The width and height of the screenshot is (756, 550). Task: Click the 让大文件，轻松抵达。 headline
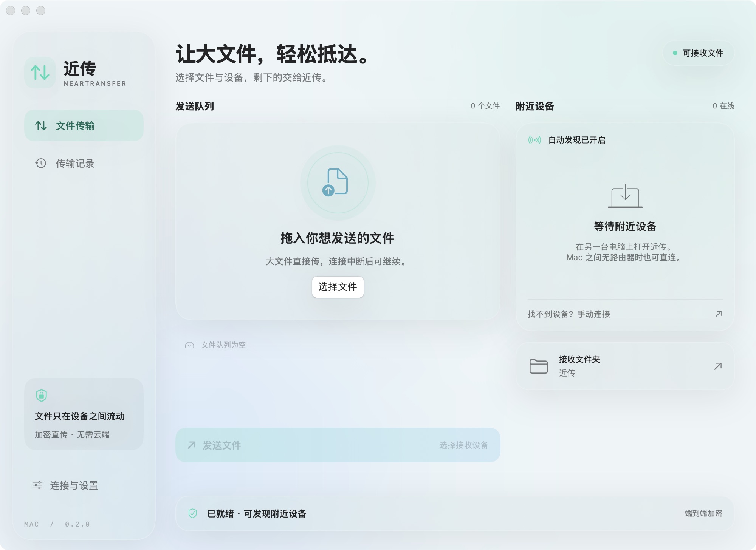(x=273, y=54)
